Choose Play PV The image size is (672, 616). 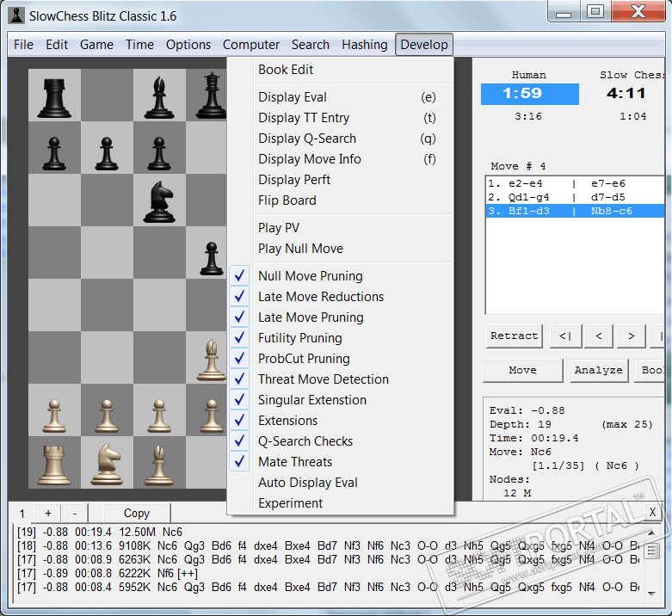point(340,227)
